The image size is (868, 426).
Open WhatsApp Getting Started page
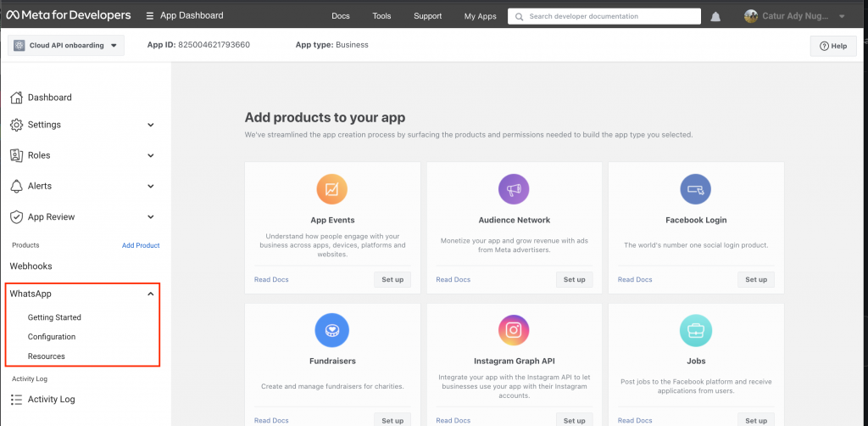coord(54,317)
